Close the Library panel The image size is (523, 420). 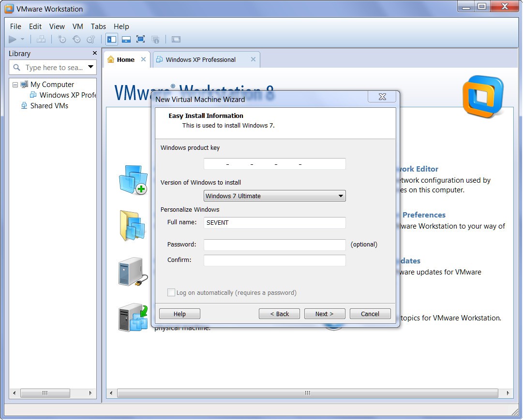click(x=95, y=53)
